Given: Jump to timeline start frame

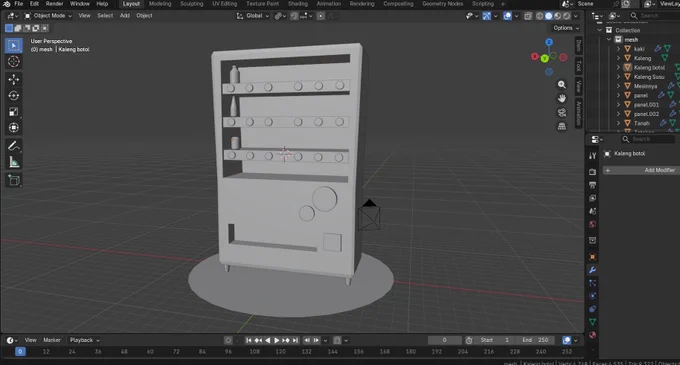Looking at the screenshot, I should click(248, 340).
